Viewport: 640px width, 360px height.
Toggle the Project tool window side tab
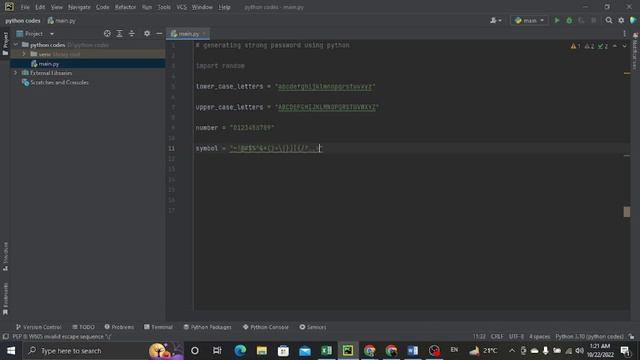click(5, 43)
